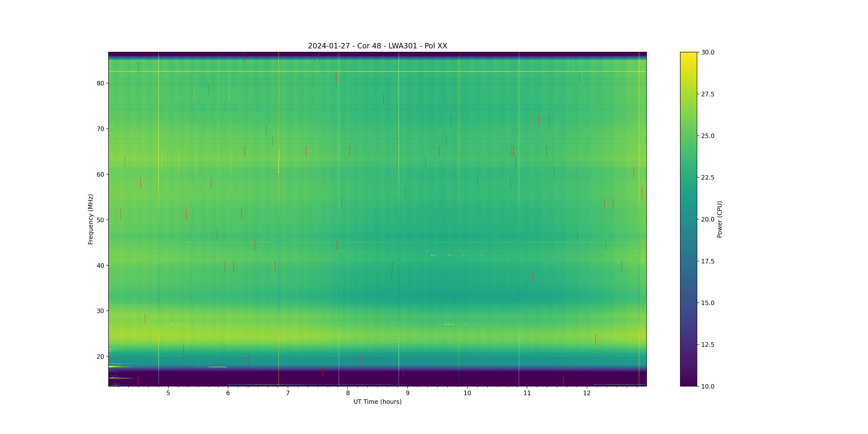Image resolution: width=868 pixels, height=434 pixels.
Task: Click the 'Power (CPU)' colorbar label
Action: coord(719,219)
